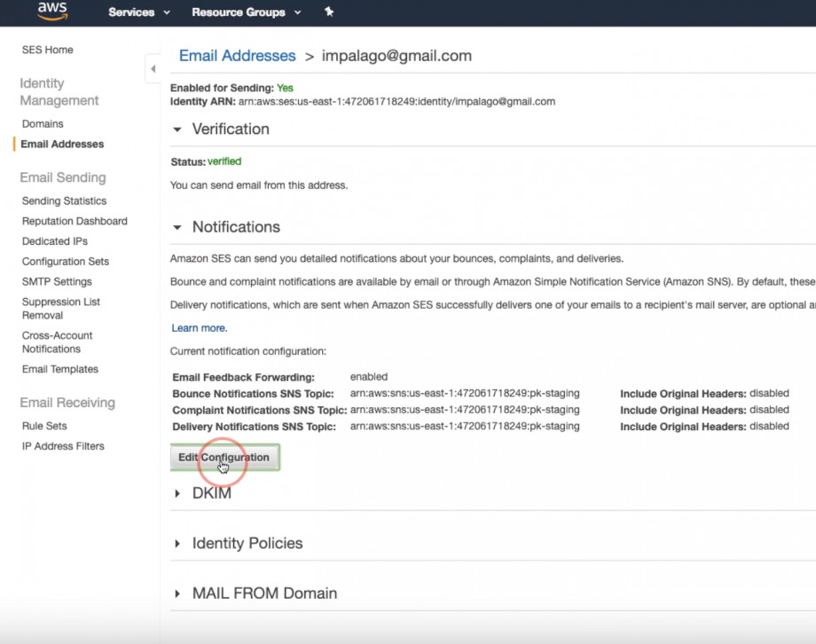Collapse the Verification section

(178, 130)
